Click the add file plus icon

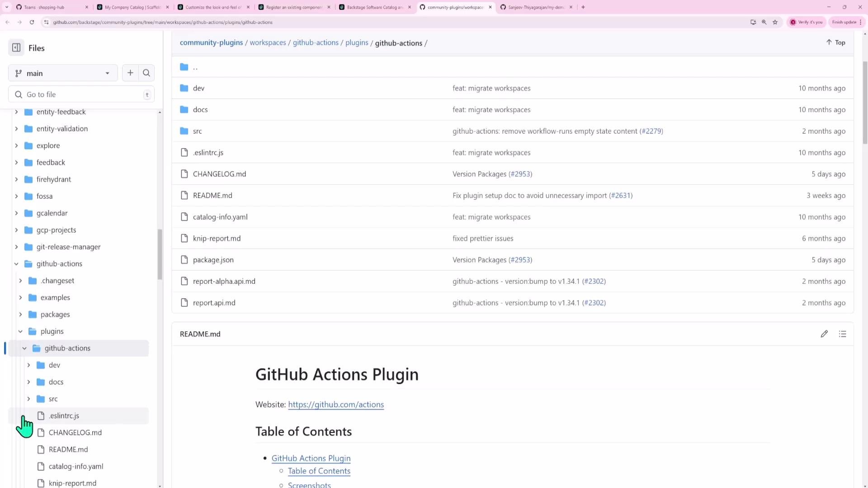pyautogui.click(x=130, y=73)
